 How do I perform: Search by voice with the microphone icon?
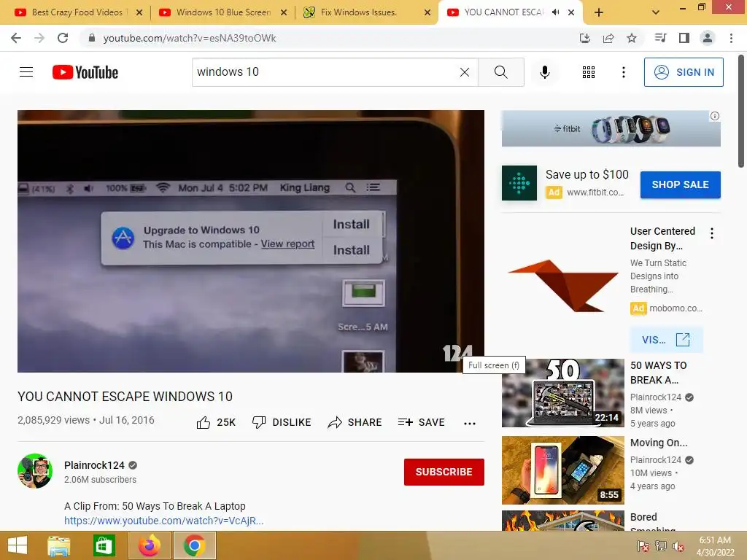[x=545, y=72]
